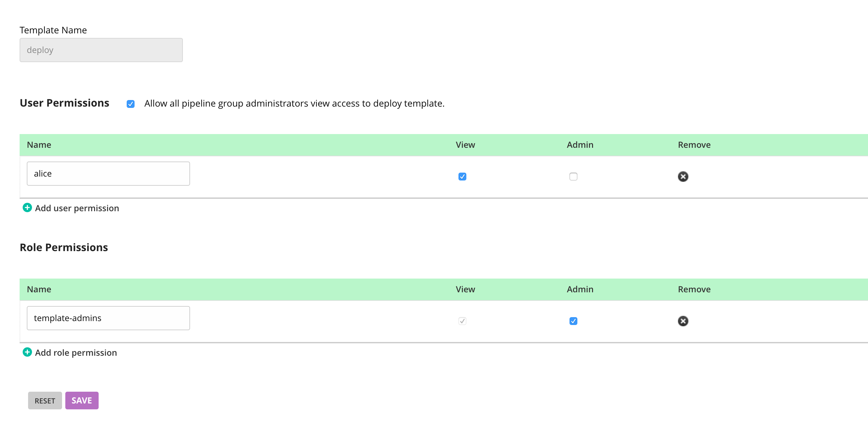The image size is (868, 427).
Task: Toggle View checkbox for template-admins
Action: click(462, 321)
